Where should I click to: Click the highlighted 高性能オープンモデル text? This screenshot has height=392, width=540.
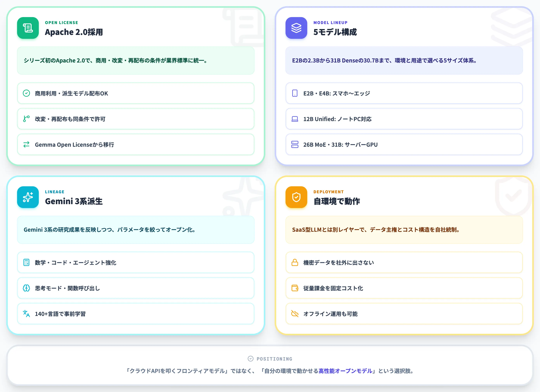coord(345,371)
